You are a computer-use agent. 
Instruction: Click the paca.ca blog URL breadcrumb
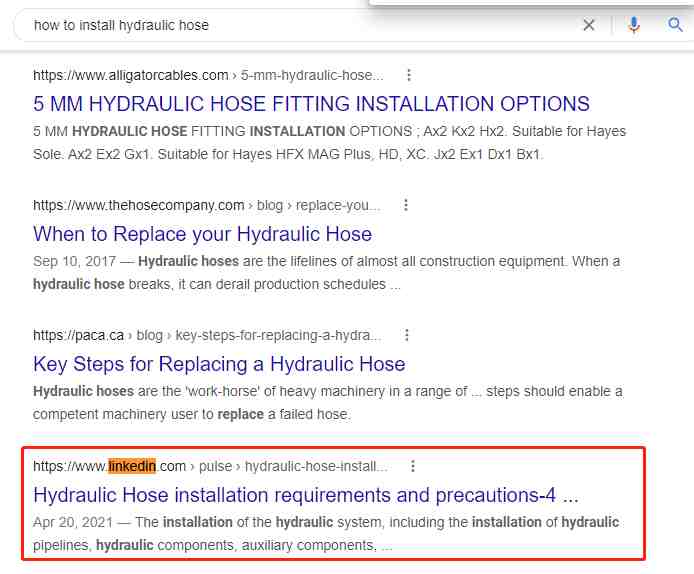coord(207,335)
